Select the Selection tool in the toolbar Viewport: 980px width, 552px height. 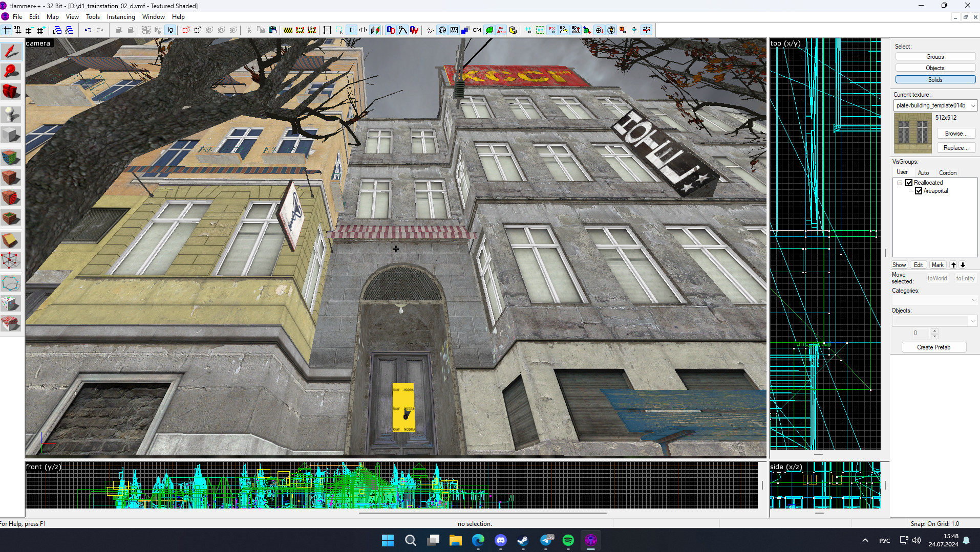pyautogui.click(x=11, y=51)
